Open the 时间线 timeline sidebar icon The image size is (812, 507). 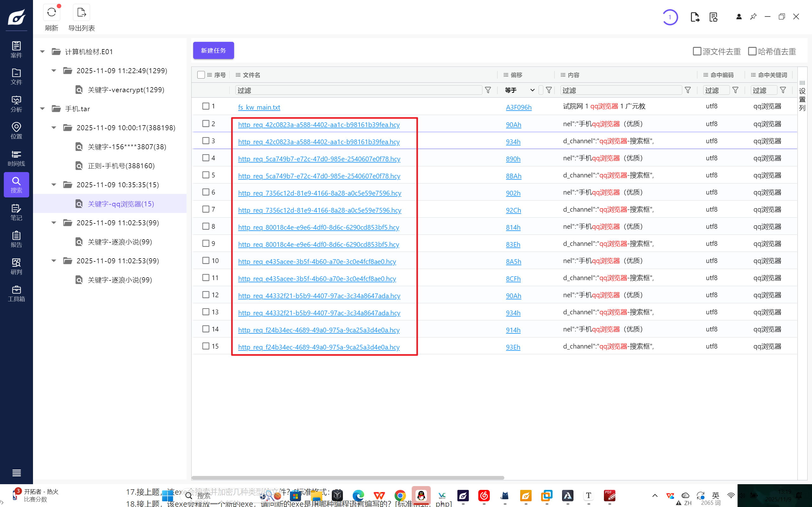(16, 158)
